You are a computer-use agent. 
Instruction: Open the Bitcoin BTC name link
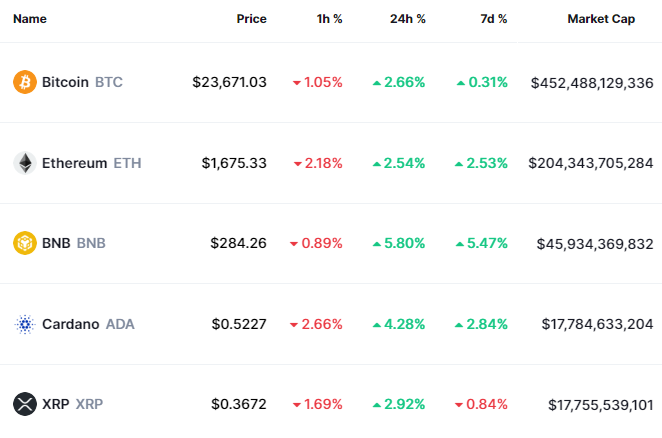click(82, 82)
